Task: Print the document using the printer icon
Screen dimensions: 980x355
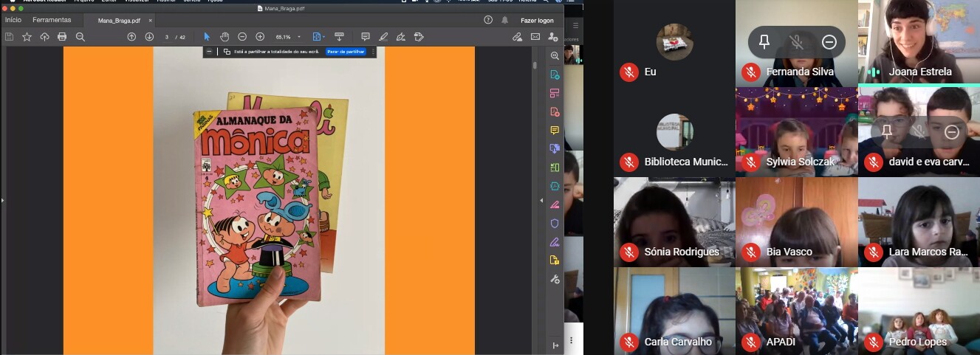Action: [62, 36]
